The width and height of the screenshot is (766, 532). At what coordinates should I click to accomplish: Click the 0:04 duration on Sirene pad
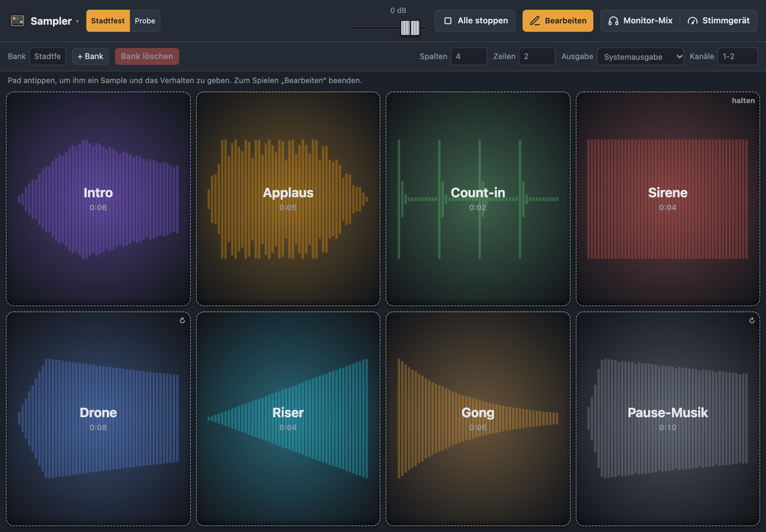[668, 208]
